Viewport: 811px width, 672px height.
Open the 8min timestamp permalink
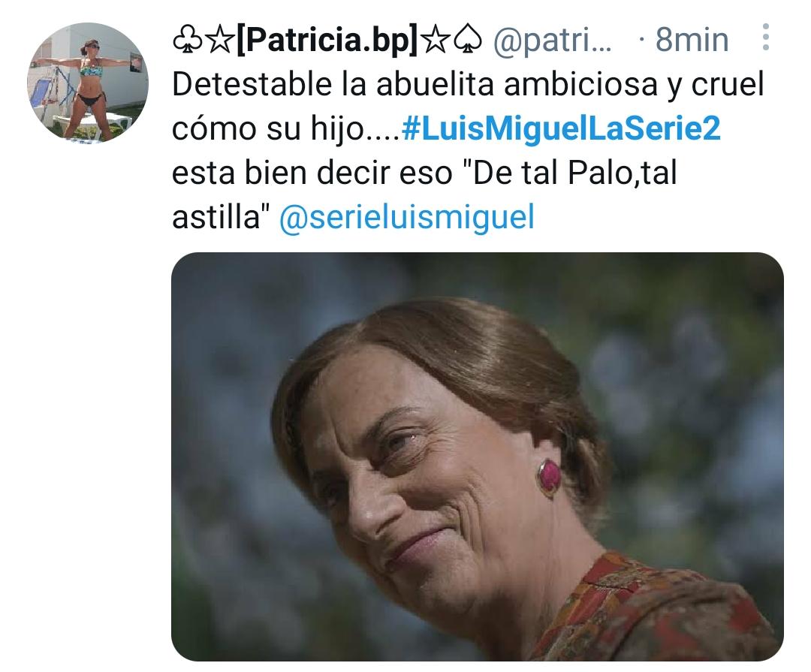[x=692, y=39]
